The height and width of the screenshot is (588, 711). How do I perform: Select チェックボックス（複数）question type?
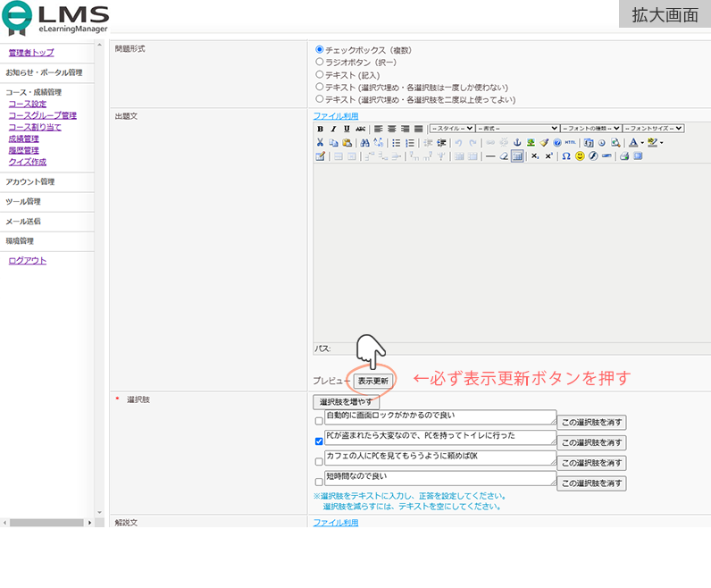point(320,49)
